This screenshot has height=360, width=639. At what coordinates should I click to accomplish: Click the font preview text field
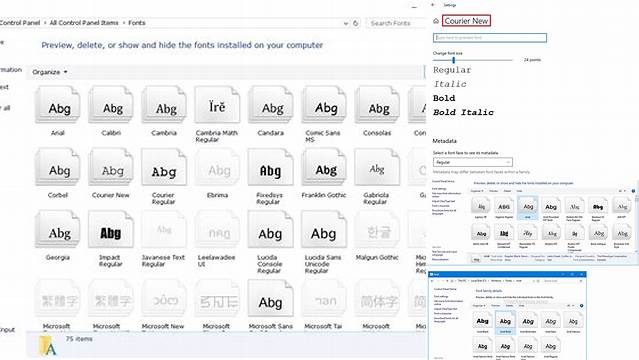coord(490,38)
